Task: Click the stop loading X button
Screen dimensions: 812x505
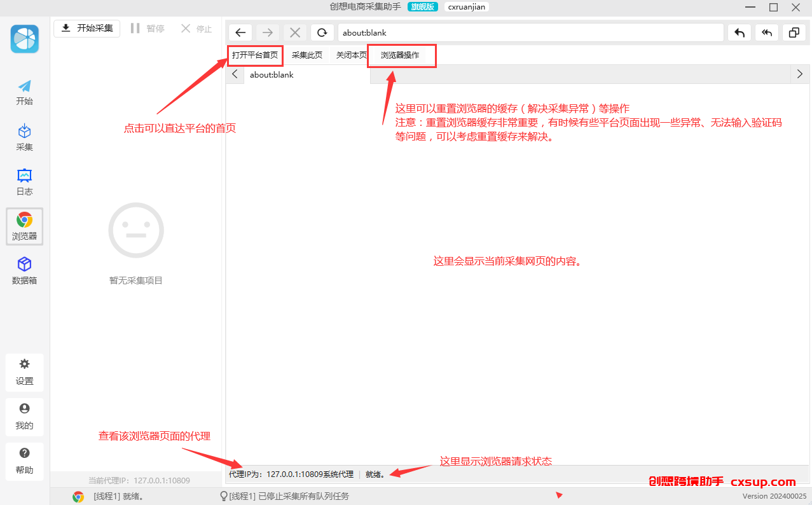Action: (x=295, y=32)
